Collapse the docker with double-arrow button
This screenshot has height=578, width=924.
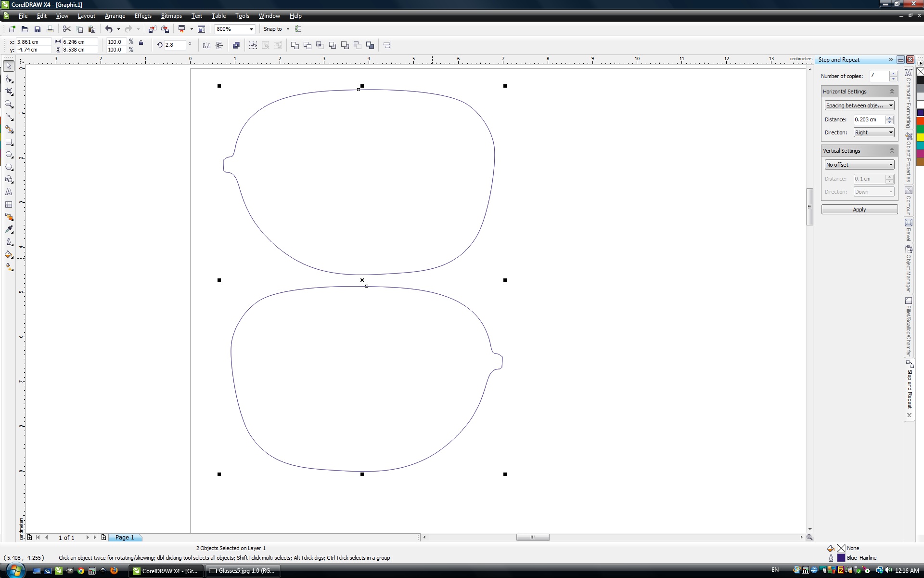click(891, 60)
